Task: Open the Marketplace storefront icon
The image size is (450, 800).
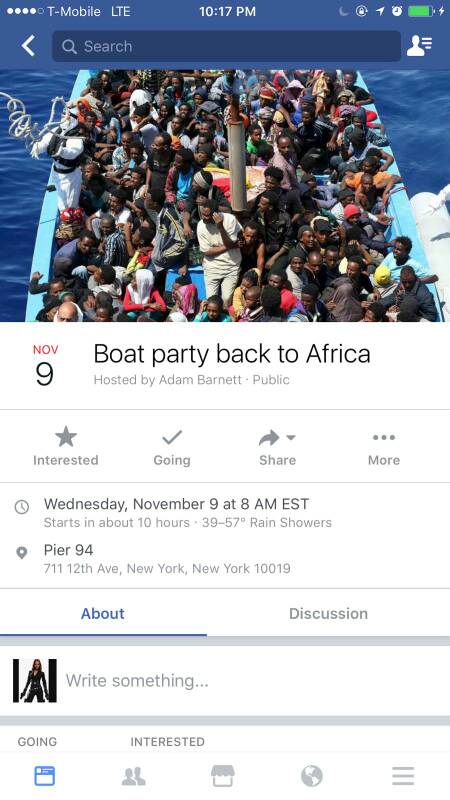Action: (x=223, y=776)
